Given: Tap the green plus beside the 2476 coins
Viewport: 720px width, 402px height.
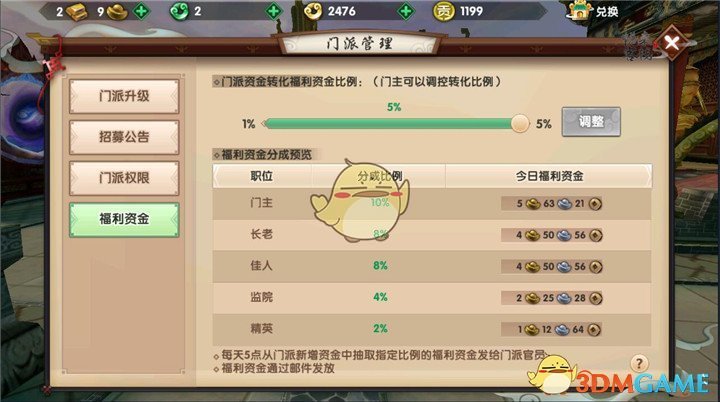Looking at the screenshot, I should point(406,11).
